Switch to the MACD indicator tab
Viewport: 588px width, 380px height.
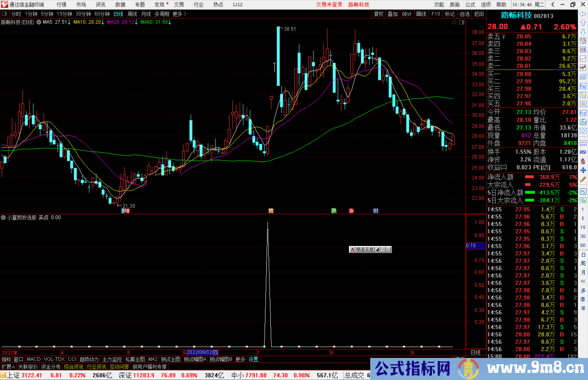(x=33, y=359)
